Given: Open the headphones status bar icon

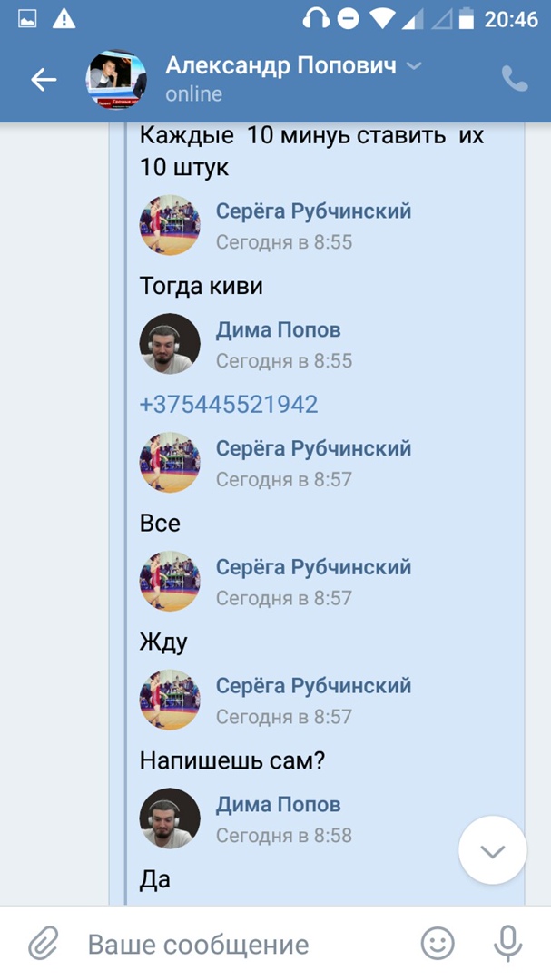Looking at the screenshot, I should tap(316, 19).
